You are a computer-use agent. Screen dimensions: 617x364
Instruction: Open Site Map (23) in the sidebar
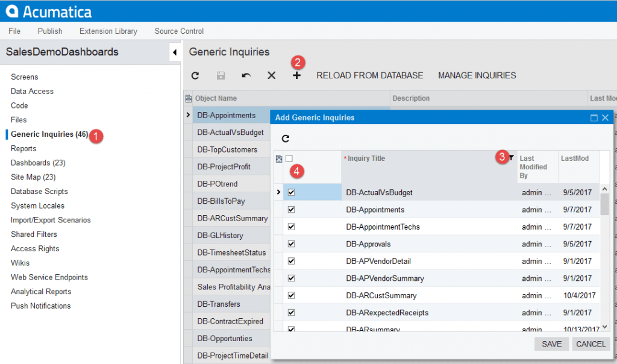point(34,177)
